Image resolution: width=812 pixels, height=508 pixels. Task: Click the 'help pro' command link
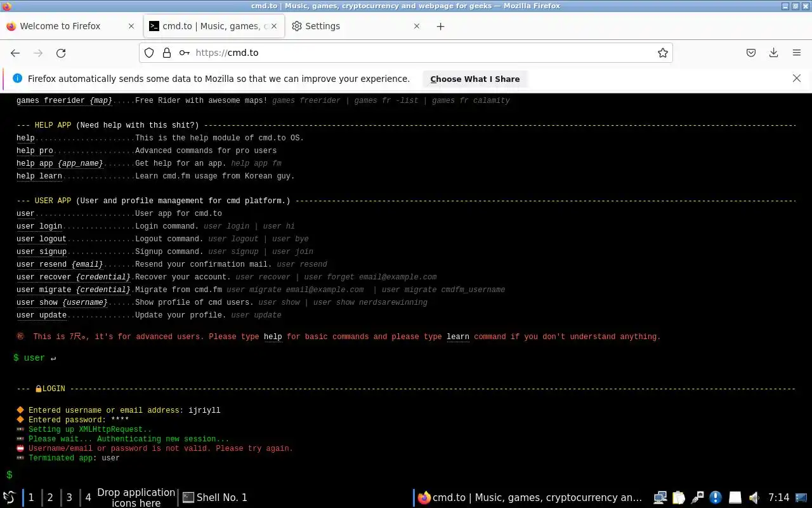point(35,150)
